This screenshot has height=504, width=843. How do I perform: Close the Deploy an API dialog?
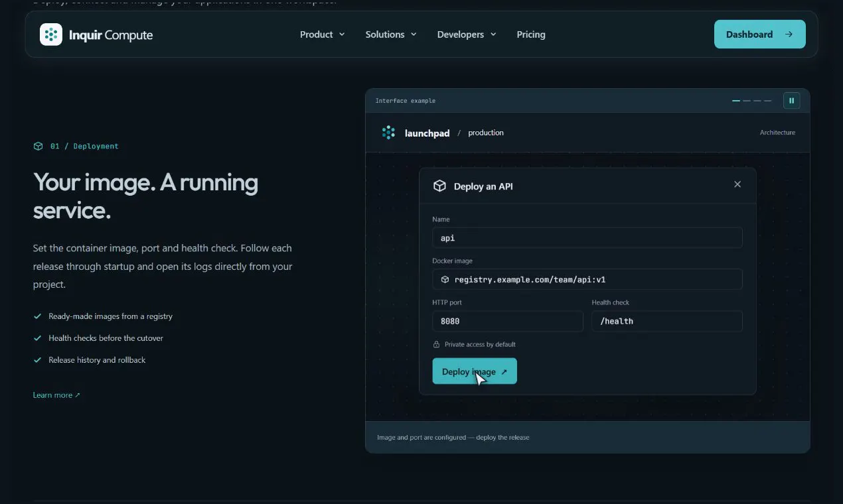click(737, 184)
